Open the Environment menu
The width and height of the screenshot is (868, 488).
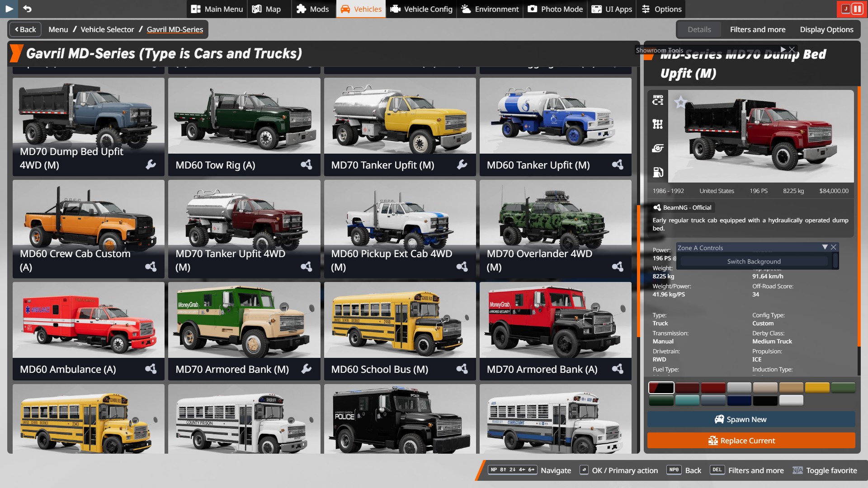point(490,9)
